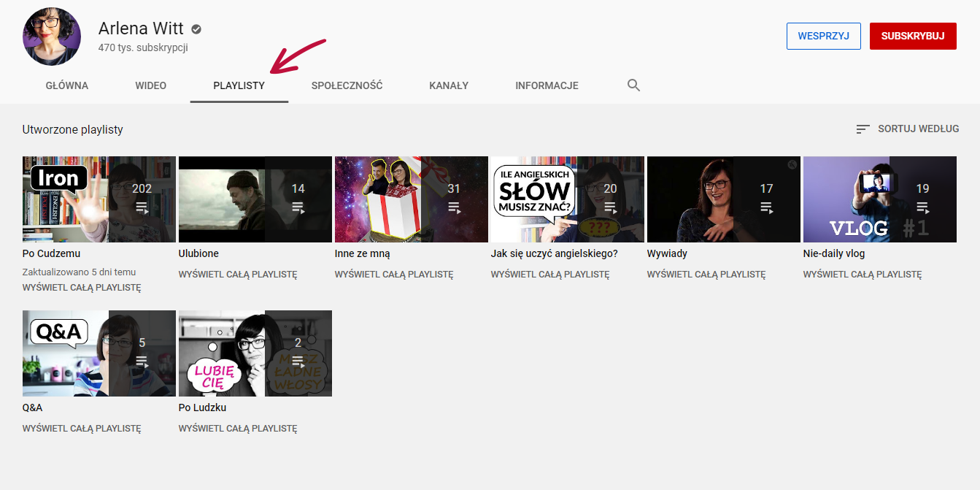View full playlist under Po Ludzku

[x=238, y=428]
